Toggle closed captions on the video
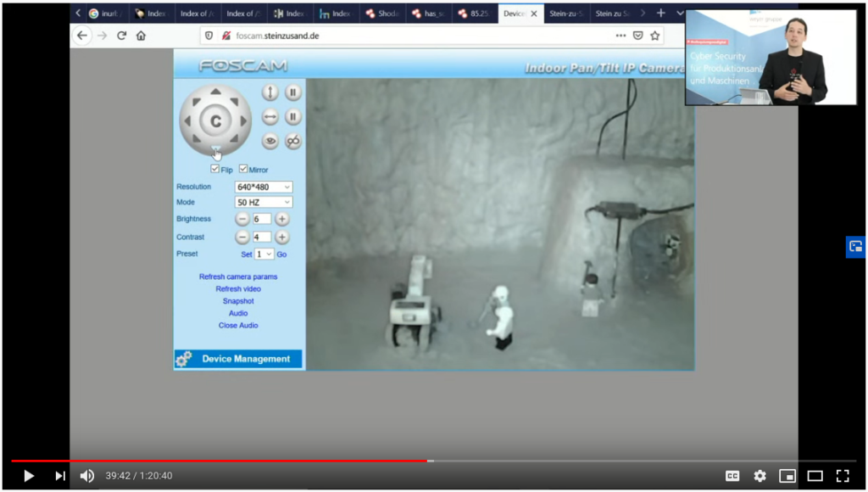The width and height of the screenshot is (868, 492). [732, 476]
